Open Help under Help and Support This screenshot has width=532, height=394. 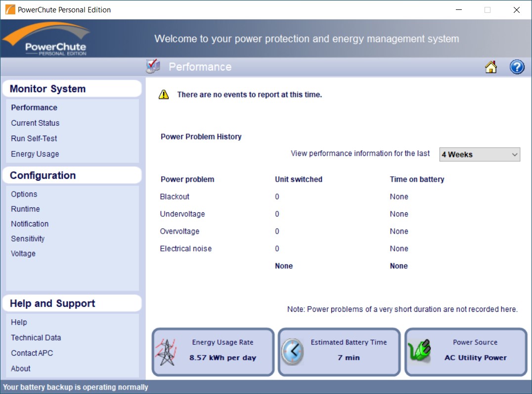pyautogui.click(x=19, y=322)
